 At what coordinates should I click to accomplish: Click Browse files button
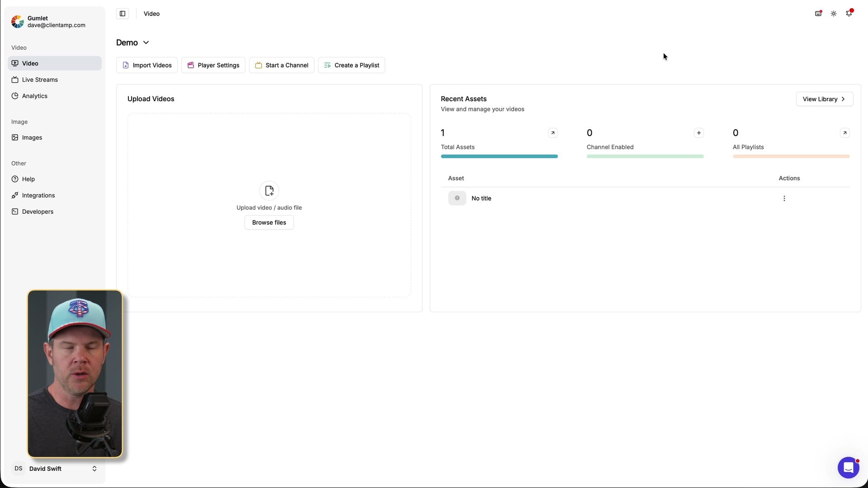pos(269,222)
